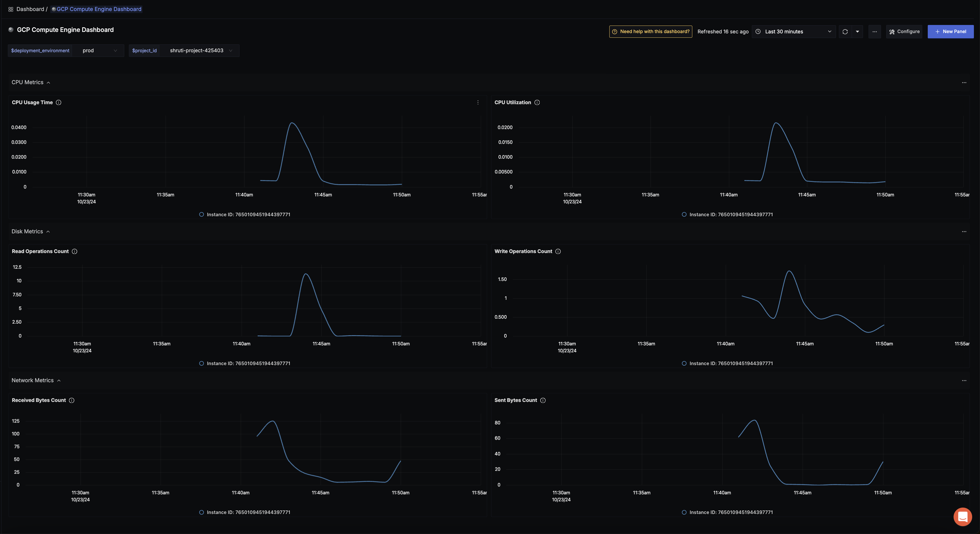Open the auto-refresh dropdown caret
980x534 pixels.
(x=857, y=32)
